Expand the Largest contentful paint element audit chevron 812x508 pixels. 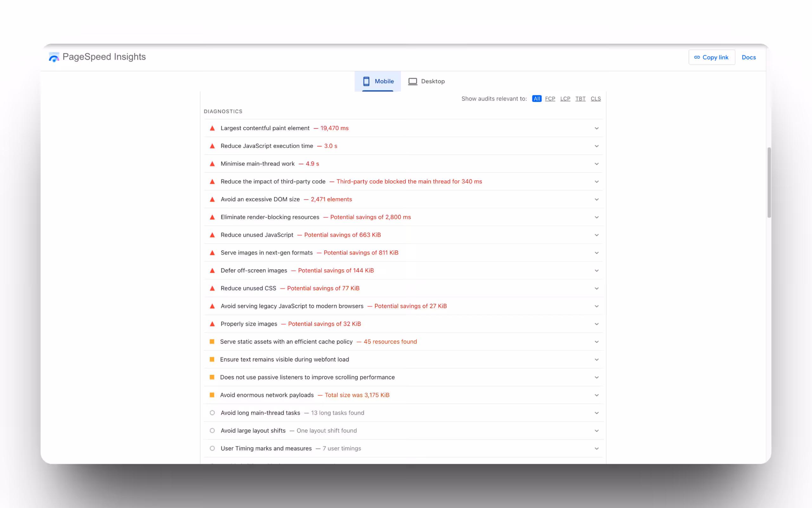pyautogui.click(x=597, y=128)
